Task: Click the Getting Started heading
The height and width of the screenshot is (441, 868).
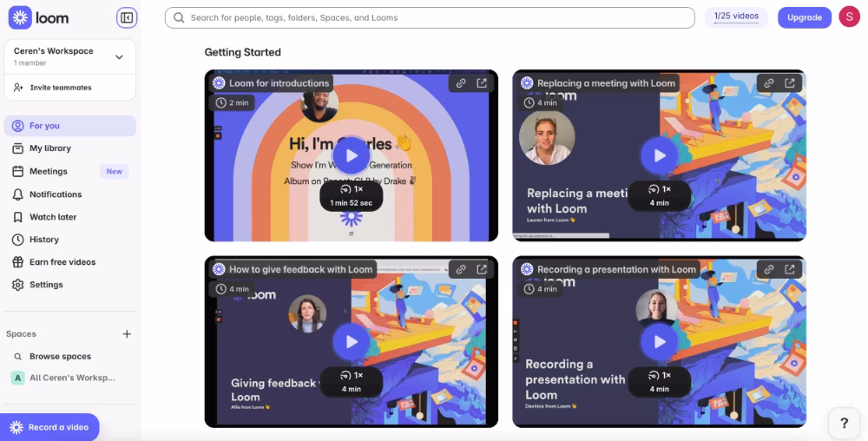Action: [x=242, y=52]
